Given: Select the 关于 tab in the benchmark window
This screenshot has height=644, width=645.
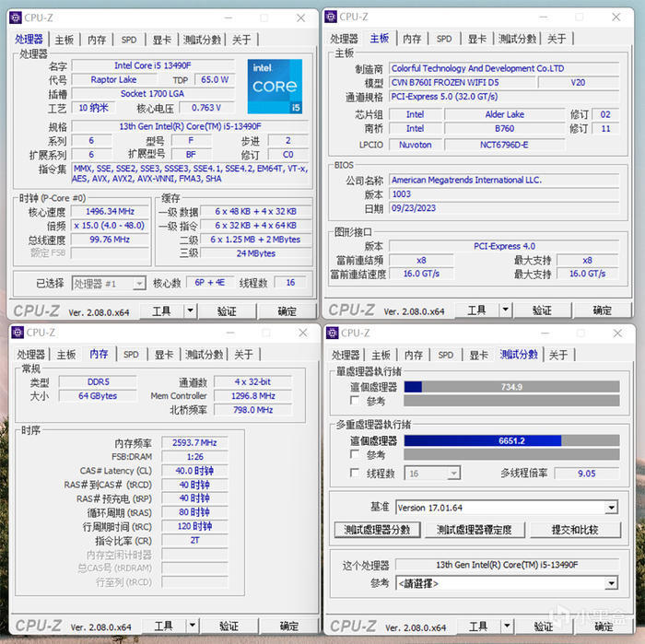Looking at the screenshot, I should pos(558,355).
